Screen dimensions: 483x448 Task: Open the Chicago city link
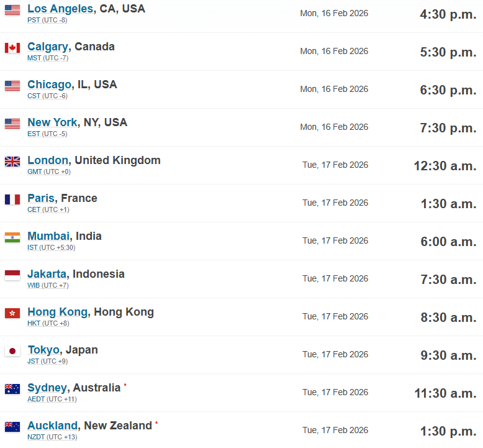tap(49, 85)
